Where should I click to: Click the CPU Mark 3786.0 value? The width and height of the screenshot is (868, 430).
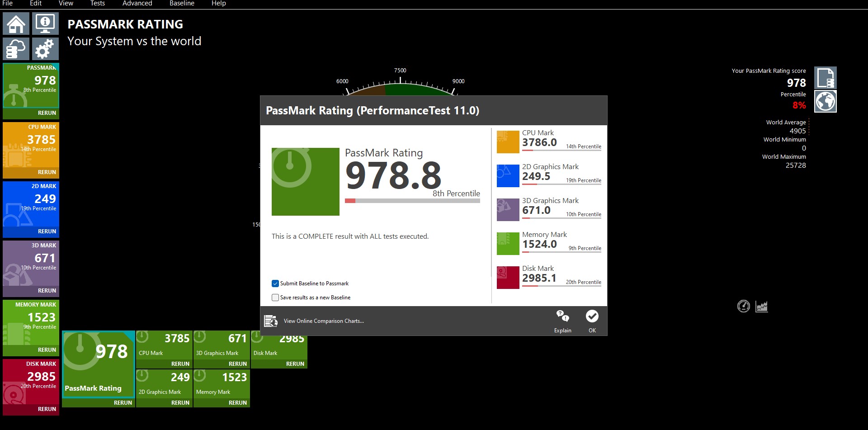(539, 142)
